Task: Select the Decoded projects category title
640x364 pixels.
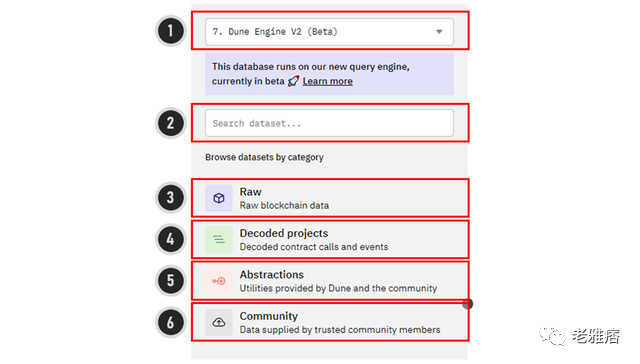Action: point(284,233)
